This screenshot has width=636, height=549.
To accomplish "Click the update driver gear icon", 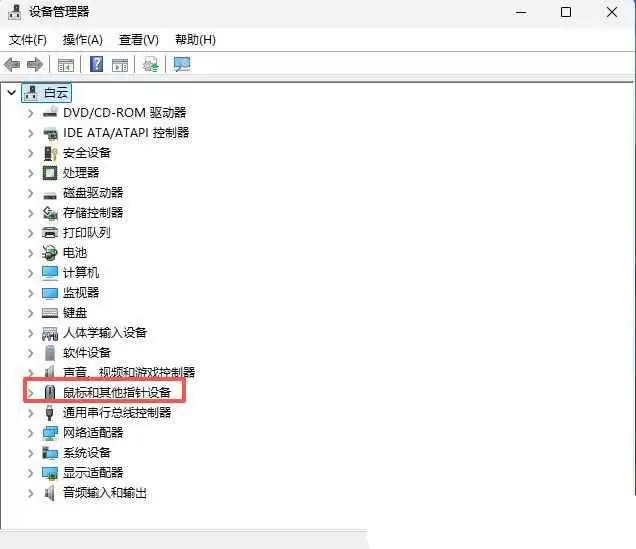I will 150,64.
